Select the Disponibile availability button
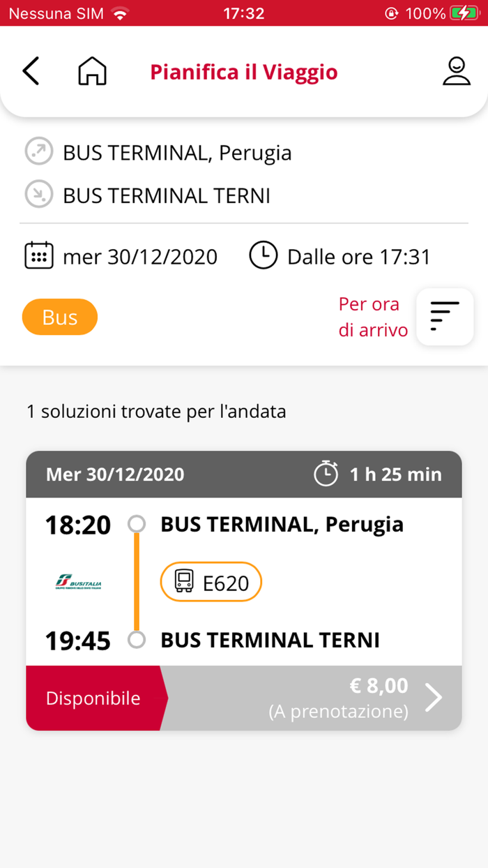The width and height of the screenshot is (488, 868). (x=93, y=698)
